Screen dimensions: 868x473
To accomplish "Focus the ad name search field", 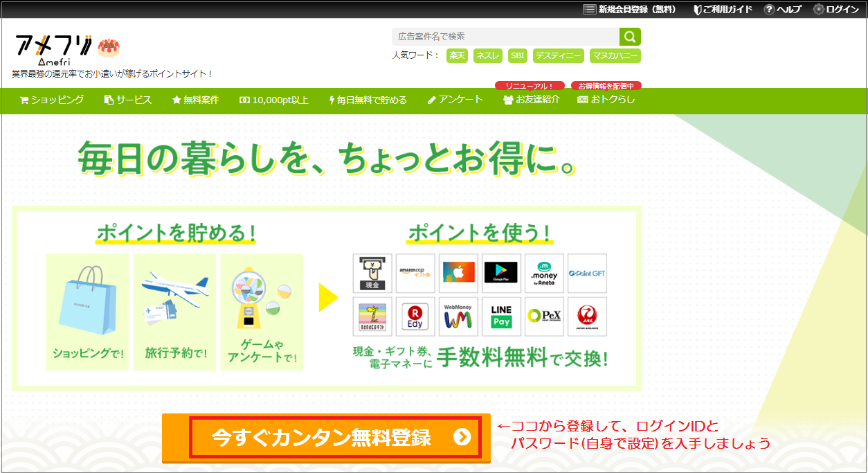I will point(506,37).
